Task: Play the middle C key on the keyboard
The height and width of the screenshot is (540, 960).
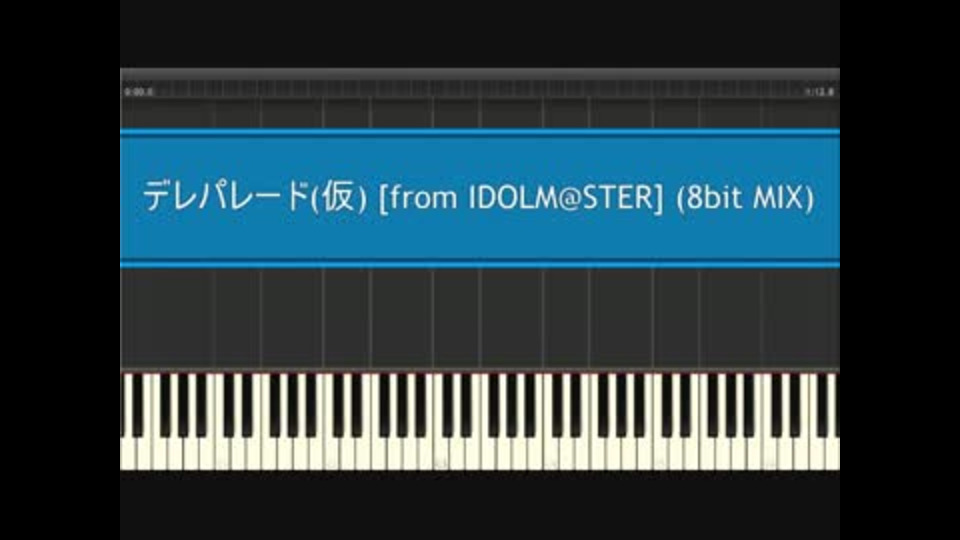Action: click(441, 454)
